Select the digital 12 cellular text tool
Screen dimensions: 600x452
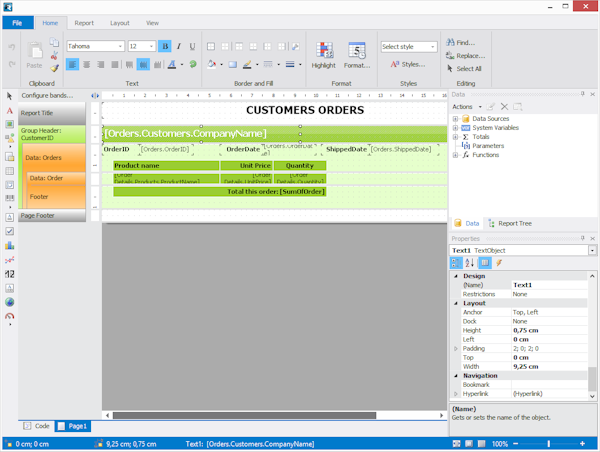[x=10, y=274]
